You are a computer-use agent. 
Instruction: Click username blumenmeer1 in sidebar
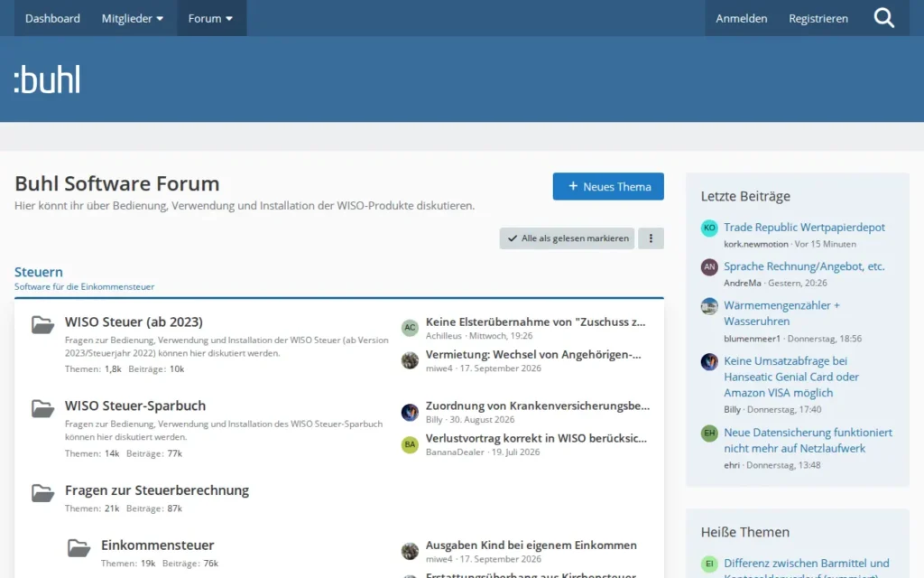[x=752, y=339]
